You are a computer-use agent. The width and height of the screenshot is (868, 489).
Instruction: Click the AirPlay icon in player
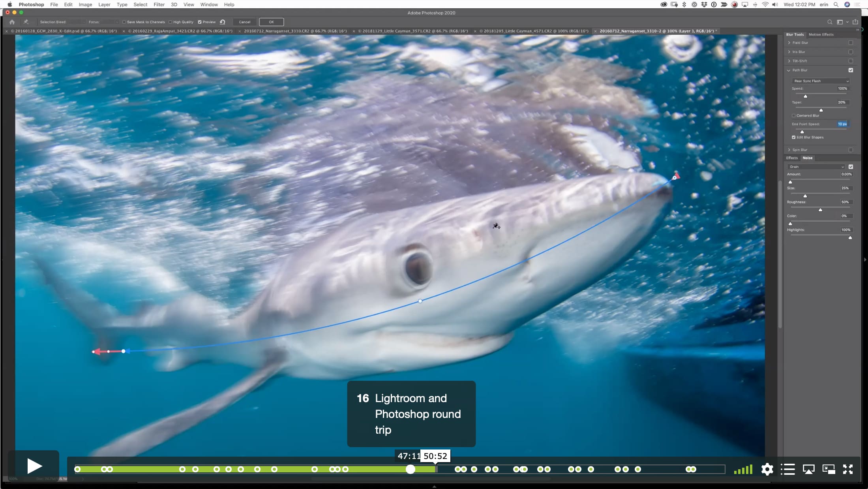click(808, 469)
